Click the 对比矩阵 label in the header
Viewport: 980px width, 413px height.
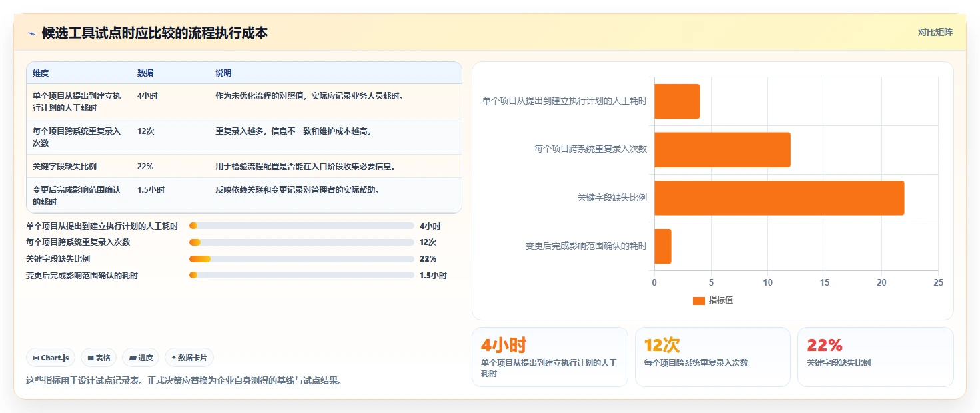tap(935, 32)
